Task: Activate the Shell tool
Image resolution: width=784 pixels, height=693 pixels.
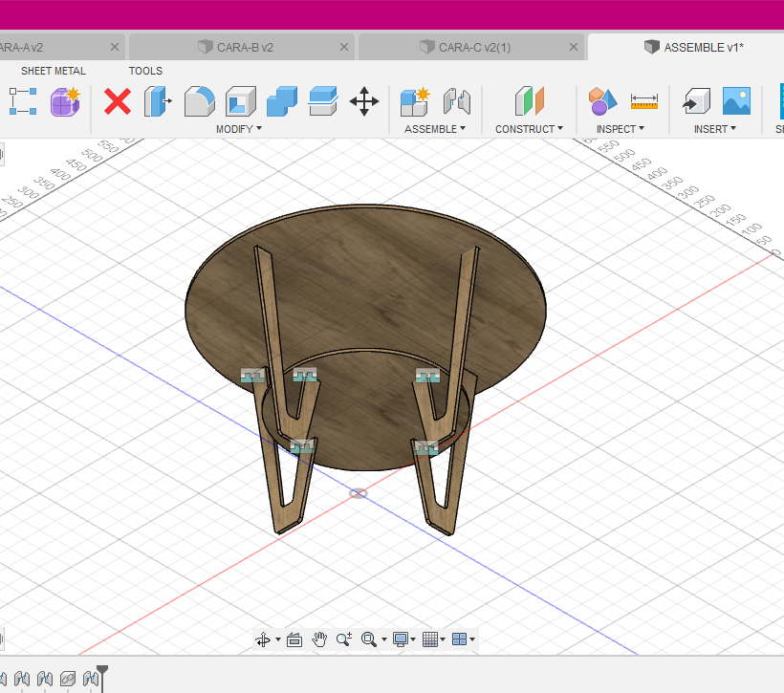Action: pos(241,101)
